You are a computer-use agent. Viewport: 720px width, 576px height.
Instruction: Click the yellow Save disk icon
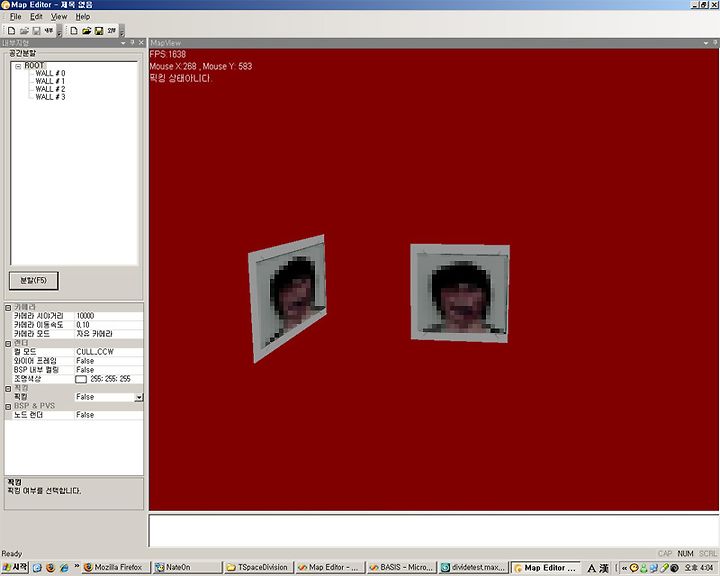(99, 31)
